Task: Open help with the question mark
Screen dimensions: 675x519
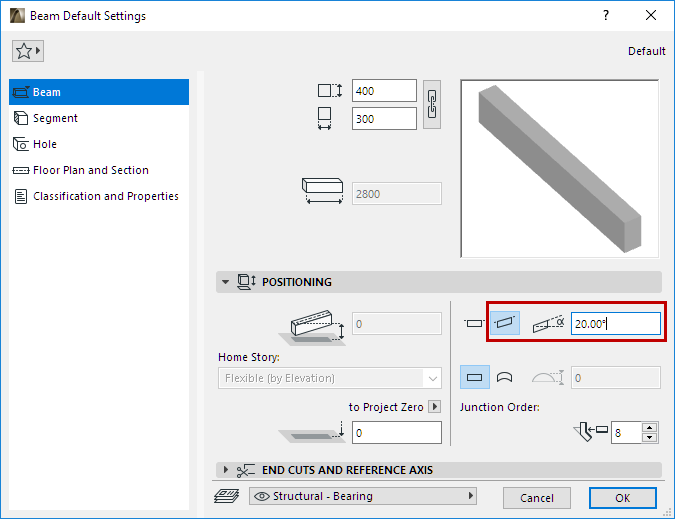Action: (606, 15)
